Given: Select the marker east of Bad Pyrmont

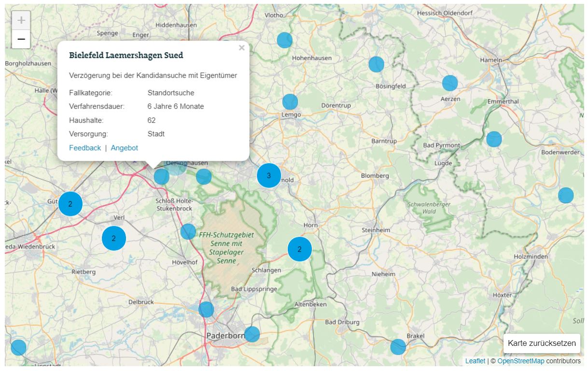Looking at the screenshot, I should click(x=494, y=139).
